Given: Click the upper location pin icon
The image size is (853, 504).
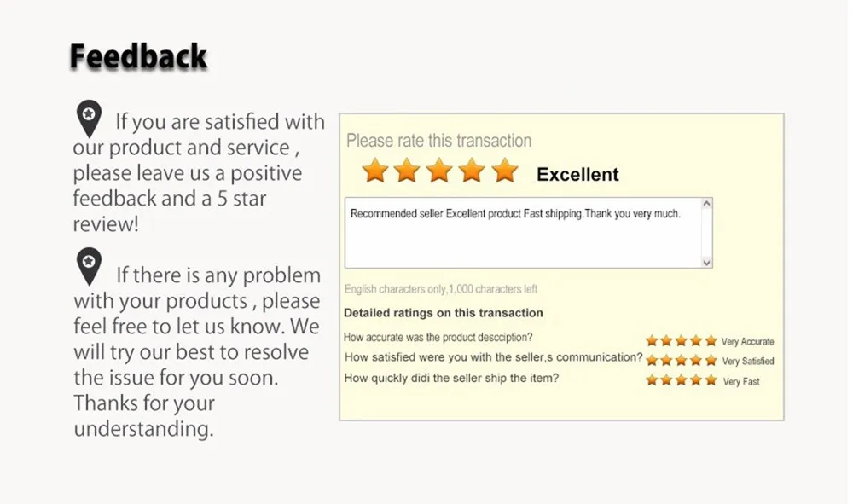Looking at the screenshot, I should coord(90,119).
